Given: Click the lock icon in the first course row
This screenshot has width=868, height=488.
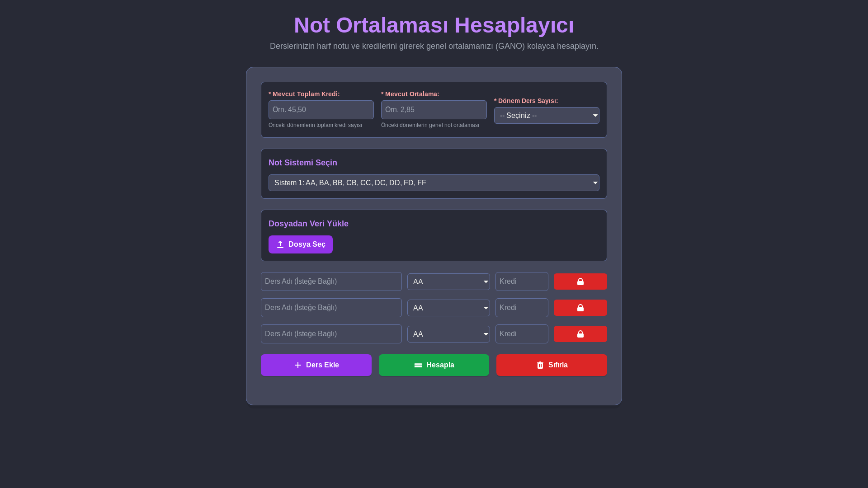Looking at the screenshot, I should [x=580, y=282].
